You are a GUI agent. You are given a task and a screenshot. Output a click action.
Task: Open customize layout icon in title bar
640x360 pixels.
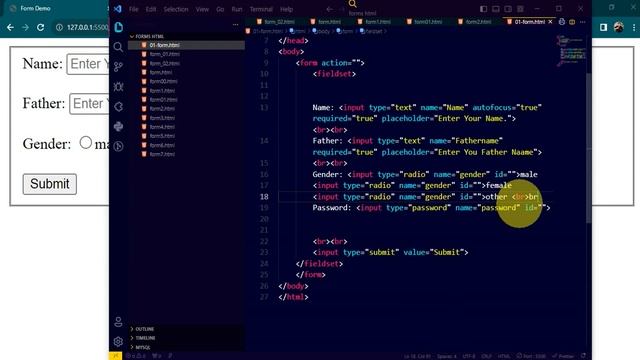click(x=520, y=9)
